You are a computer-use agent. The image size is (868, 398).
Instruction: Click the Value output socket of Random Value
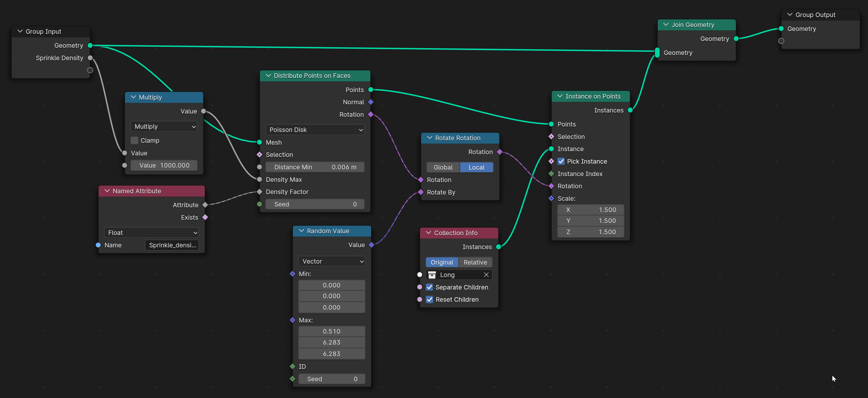point(371,245)
